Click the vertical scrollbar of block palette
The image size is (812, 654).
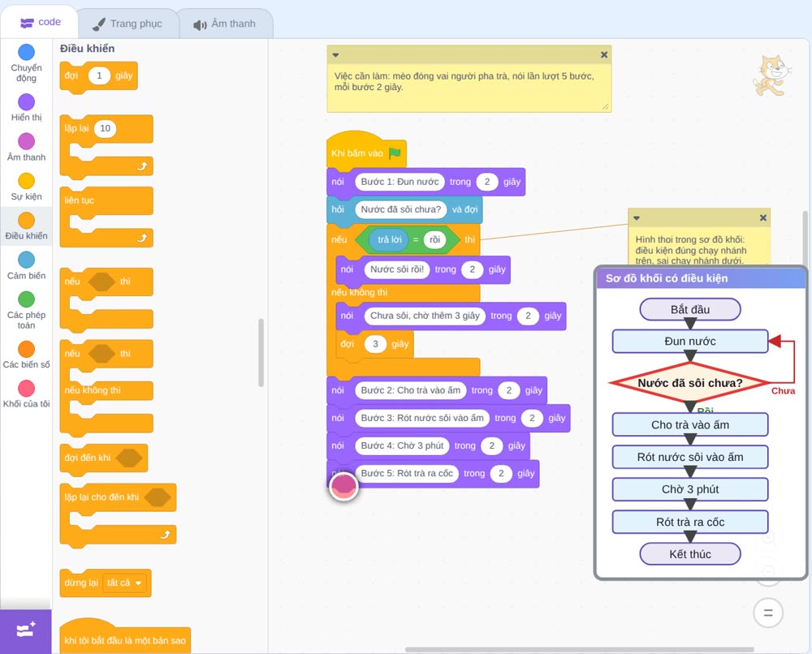[261, 353]
